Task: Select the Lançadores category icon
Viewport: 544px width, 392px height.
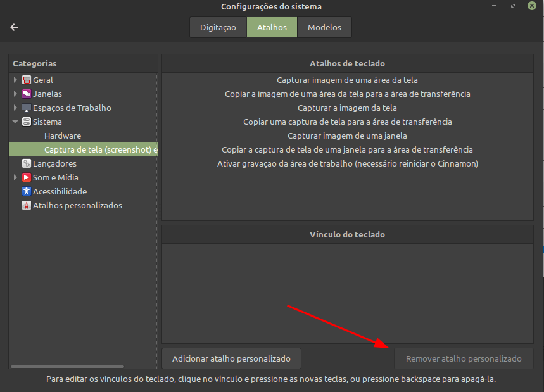Action: (x=27, y=163)
